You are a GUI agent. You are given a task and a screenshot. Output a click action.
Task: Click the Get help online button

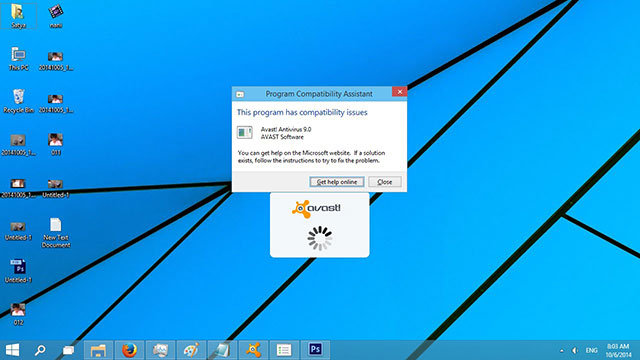(x=337, y=182)
